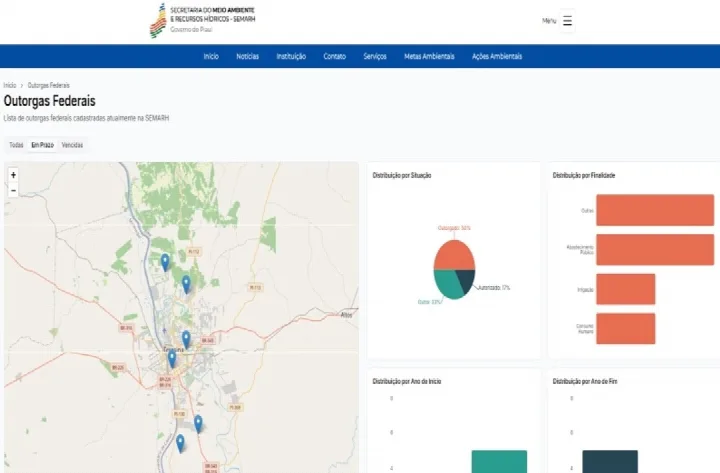Click the 'Autorizado: 17%' pie label

(494, 288)
